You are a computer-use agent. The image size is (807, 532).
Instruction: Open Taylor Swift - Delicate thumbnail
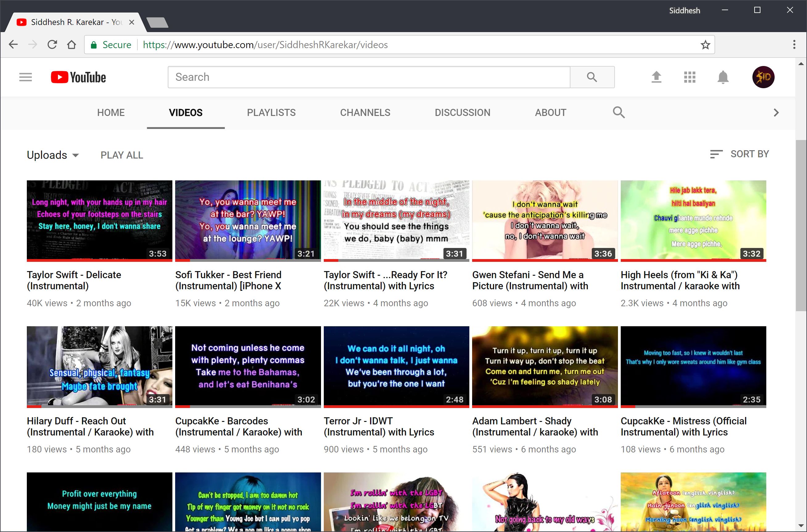[99, 221]
